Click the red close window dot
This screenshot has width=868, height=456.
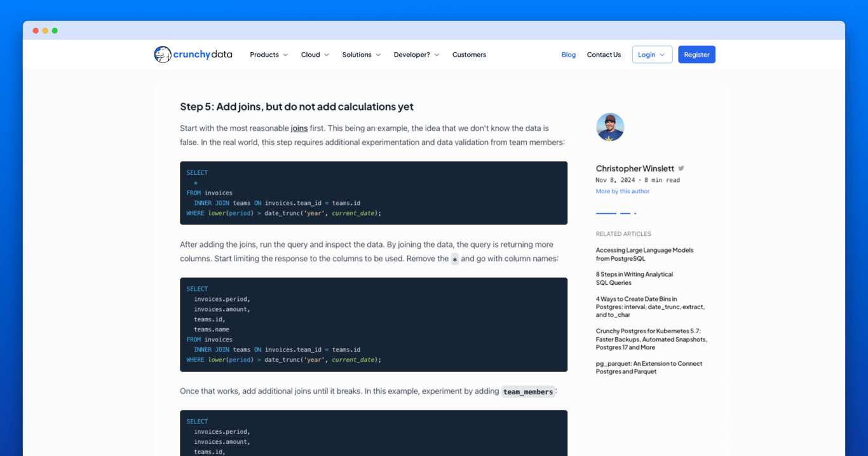[x=36, y=31]
